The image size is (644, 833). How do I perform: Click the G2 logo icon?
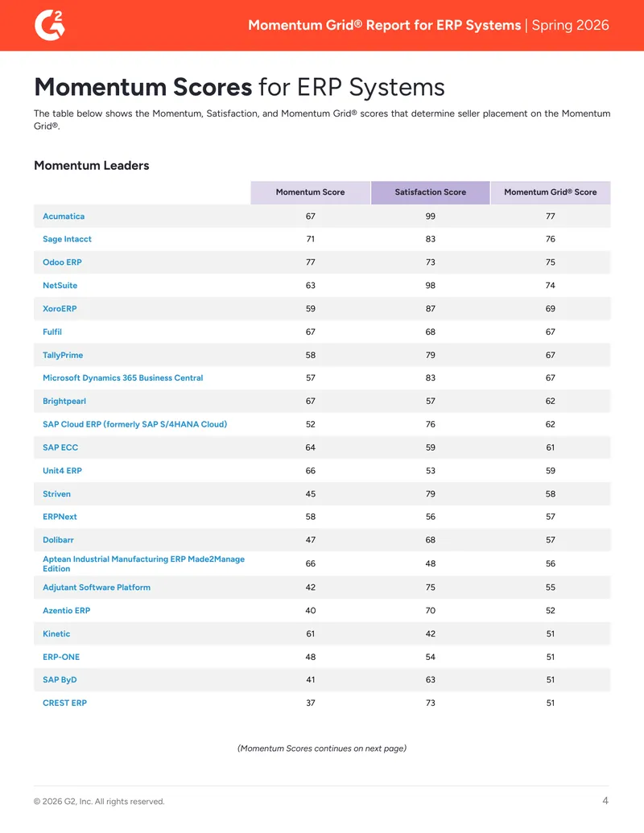(x=49, y=25)
